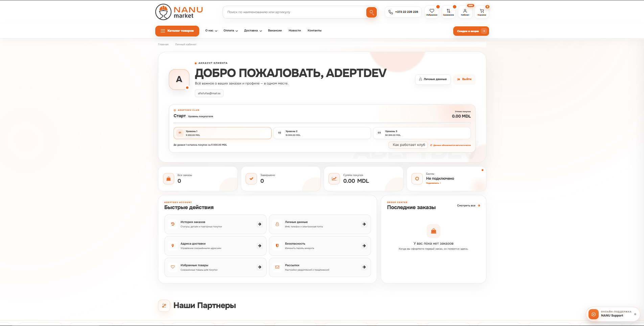This screenshot has height=326, width=644.
Task: Open the Favorite products quick action card
Action: [x=215, y=267]
